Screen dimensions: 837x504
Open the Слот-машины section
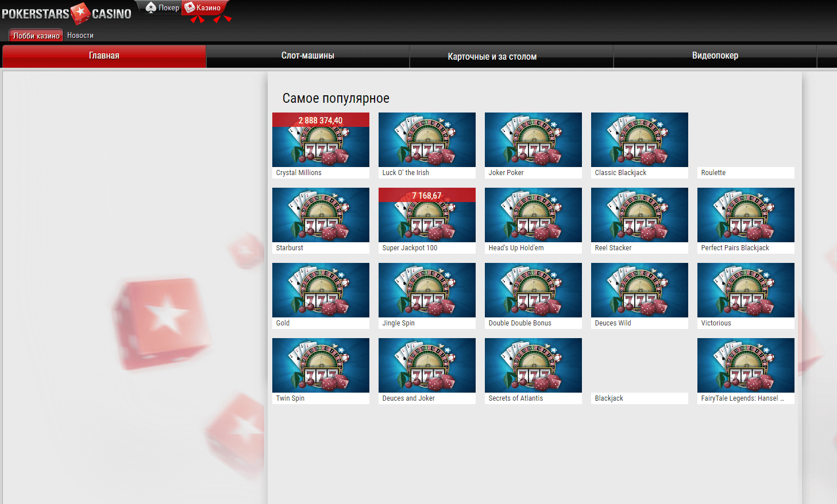tap(308, 56)
